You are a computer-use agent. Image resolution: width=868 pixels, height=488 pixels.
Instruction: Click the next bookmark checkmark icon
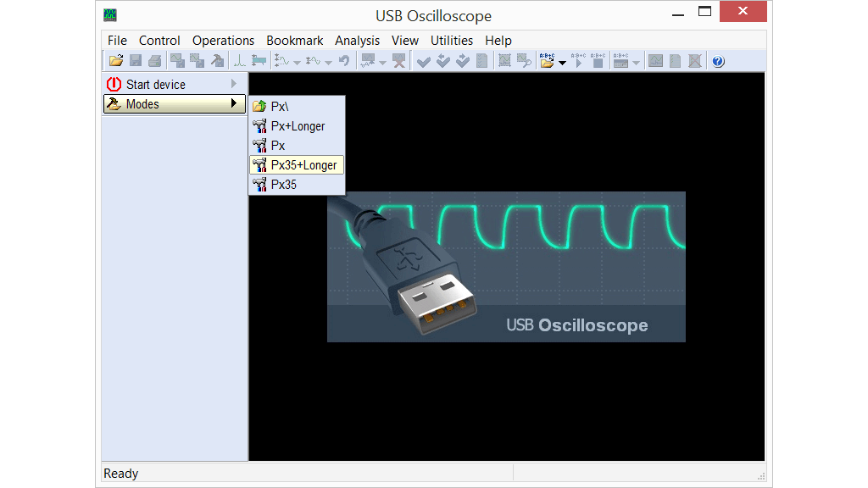(463, 61)
